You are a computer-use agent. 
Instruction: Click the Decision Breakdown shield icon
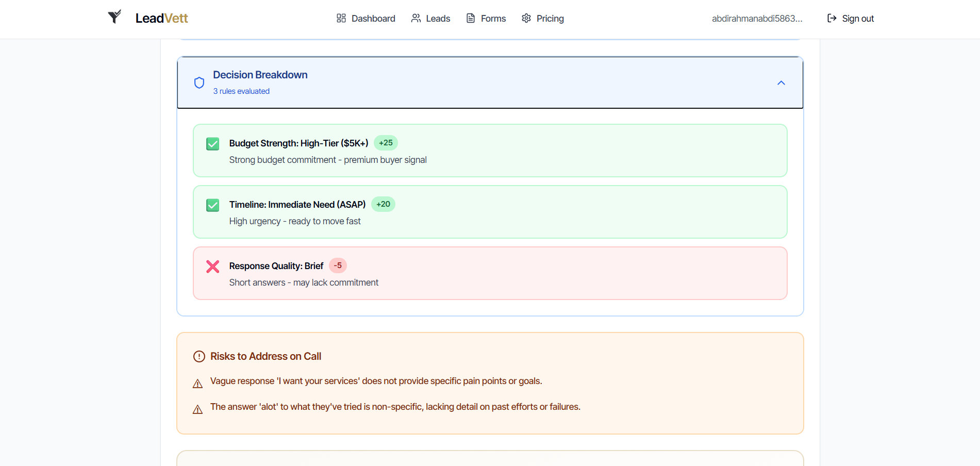pyautogui.click(x=200, y=83)
